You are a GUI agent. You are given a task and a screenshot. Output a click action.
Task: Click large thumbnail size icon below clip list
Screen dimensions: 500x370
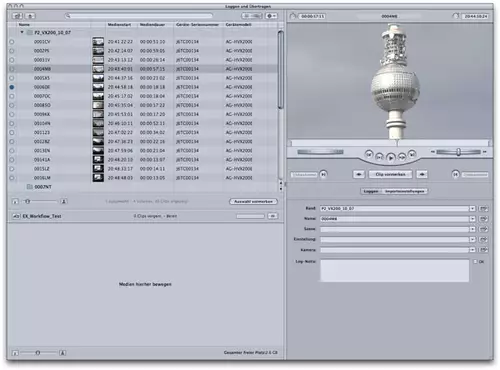pyautogui.click(x=64, y=201)
